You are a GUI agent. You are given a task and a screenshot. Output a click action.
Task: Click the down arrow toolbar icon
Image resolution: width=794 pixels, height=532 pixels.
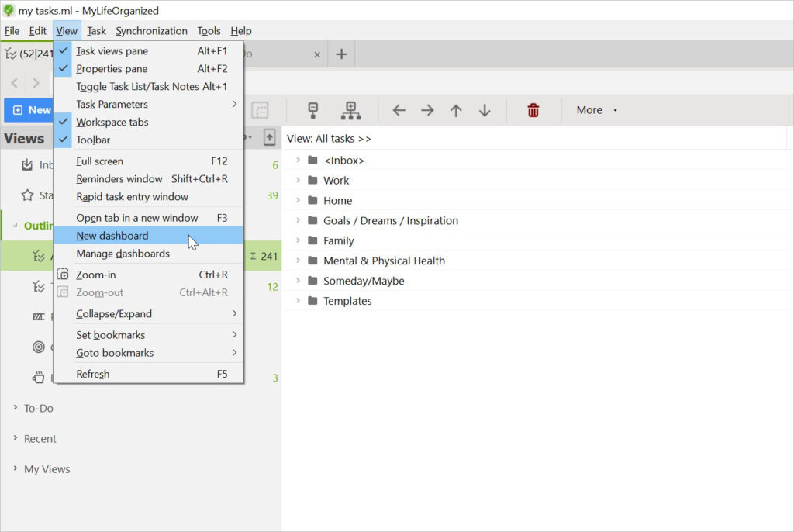[485, 110]
